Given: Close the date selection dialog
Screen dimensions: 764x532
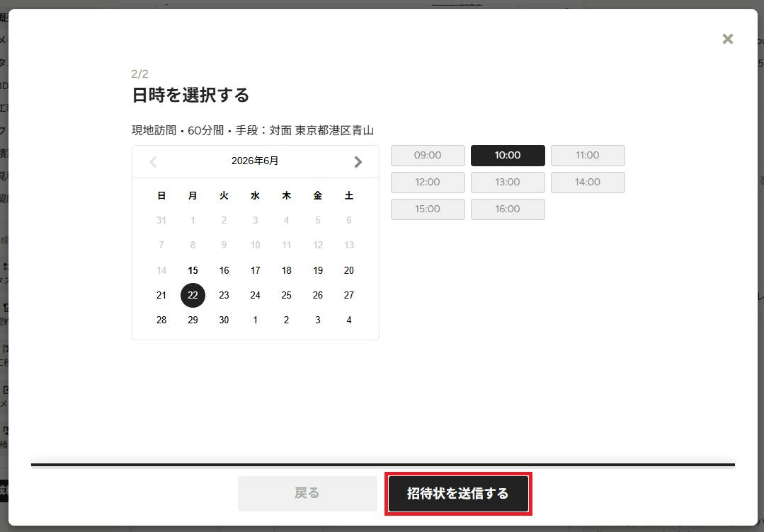Looking at the screenshot, I should click(x=727, y=39).
